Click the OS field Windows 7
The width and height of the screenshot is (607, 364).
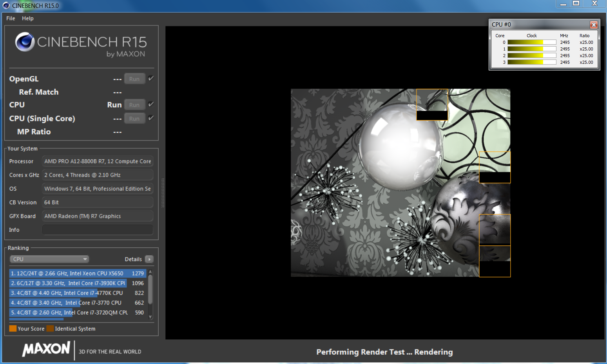(97, 189)
